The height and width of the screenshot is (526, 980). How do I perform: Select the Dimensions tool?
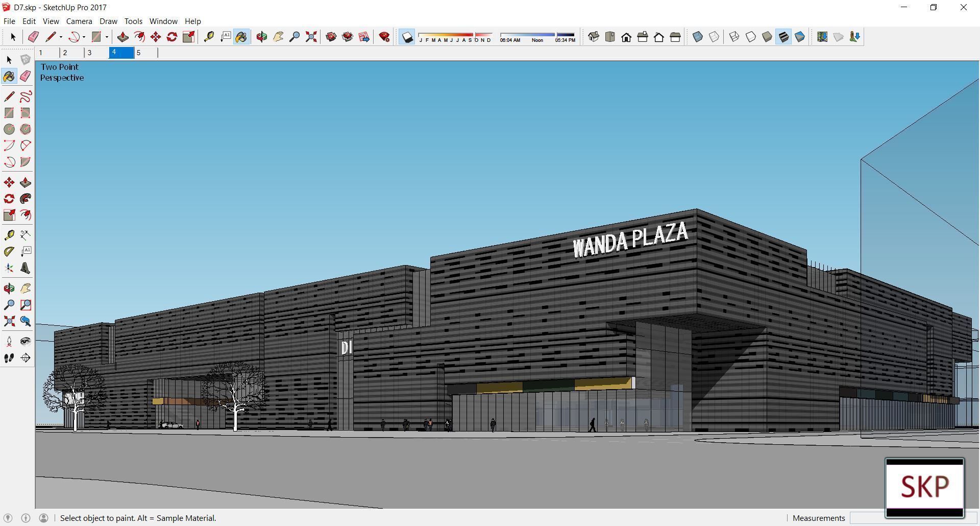26,235
